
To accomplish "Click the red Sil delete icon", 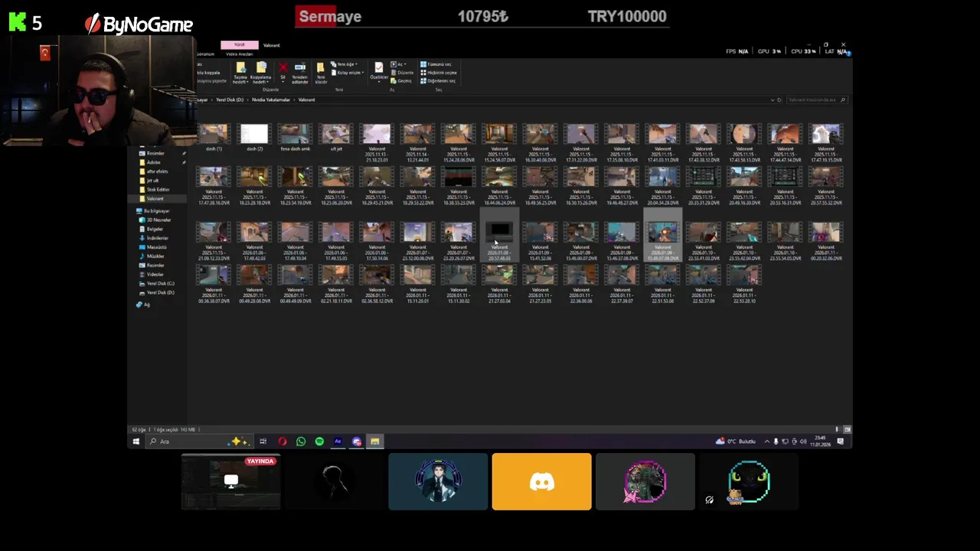I will coord(283,67).
